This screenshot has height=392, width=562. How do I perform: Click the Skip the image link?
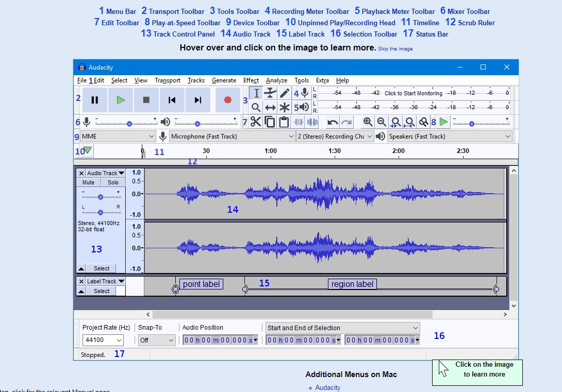coord(395,48)
